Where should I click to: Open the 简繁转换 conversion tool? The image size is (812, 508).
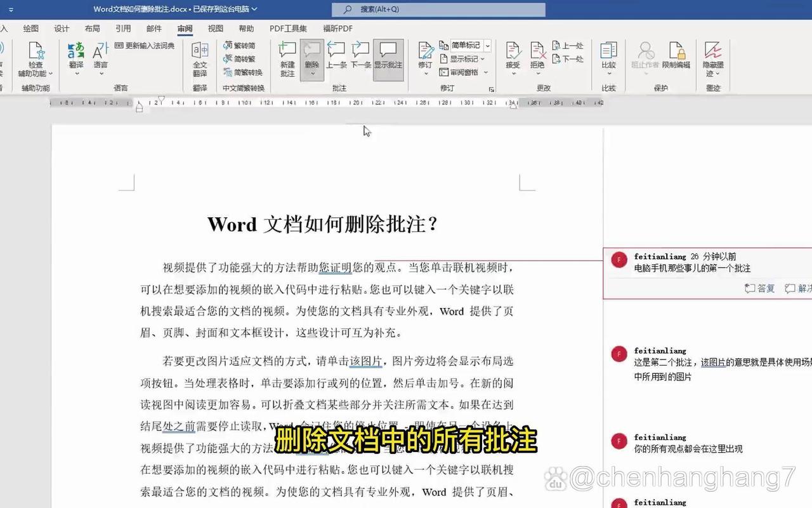[x=243, y=72]
